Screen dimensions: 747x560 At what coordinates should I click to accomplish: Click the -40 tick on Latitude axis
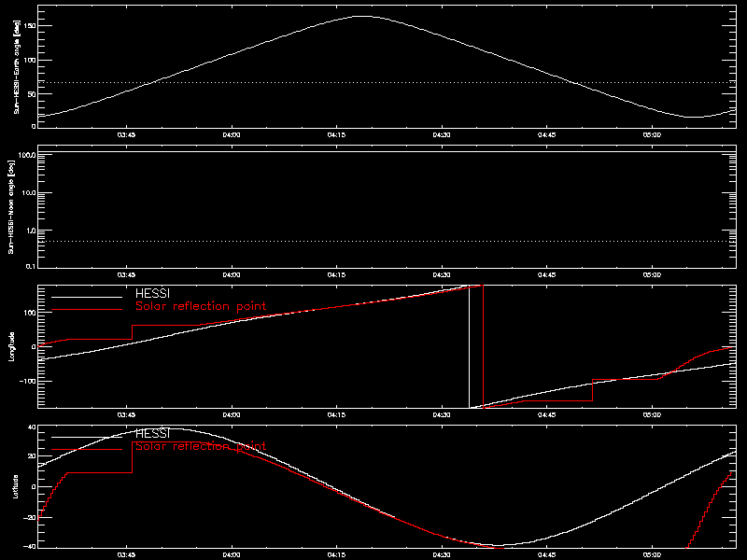pyautogui.click(x=30, y=546)
